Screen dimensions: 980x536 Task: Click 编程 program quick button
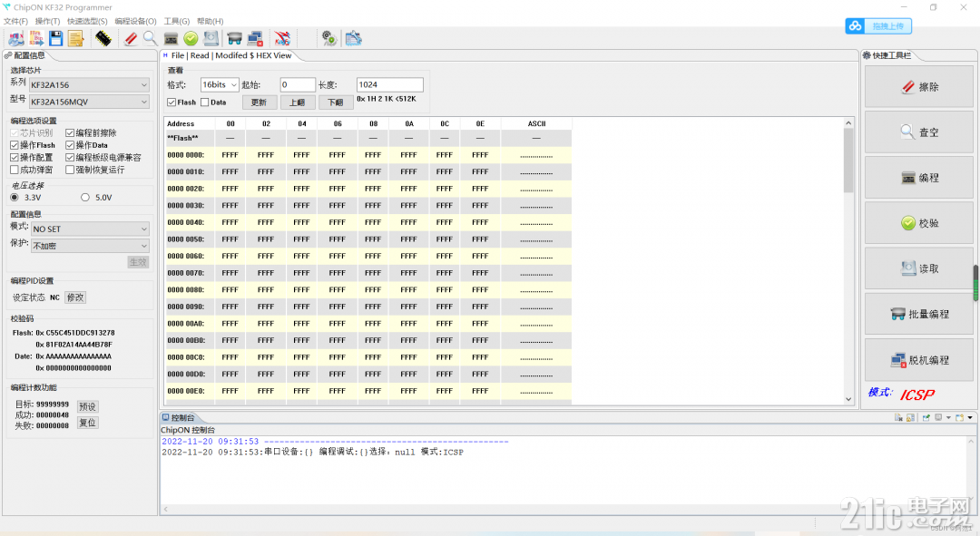[918, 178]
